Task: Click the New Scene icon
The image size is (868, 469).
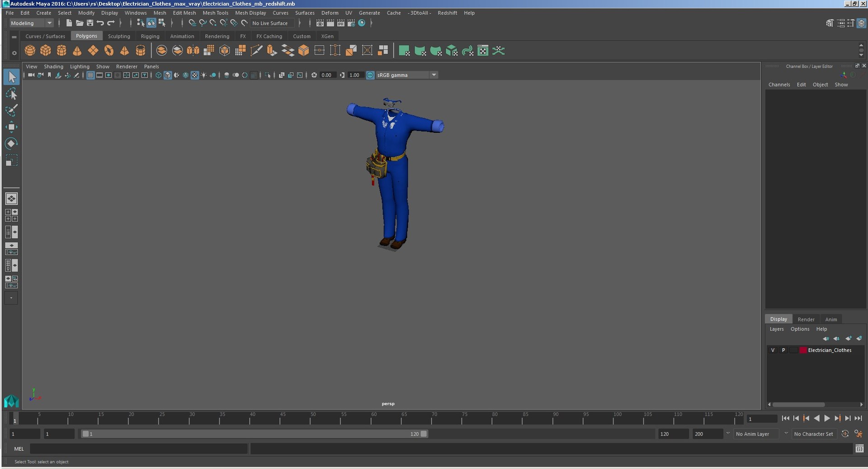Action: [x=69, y=23]
